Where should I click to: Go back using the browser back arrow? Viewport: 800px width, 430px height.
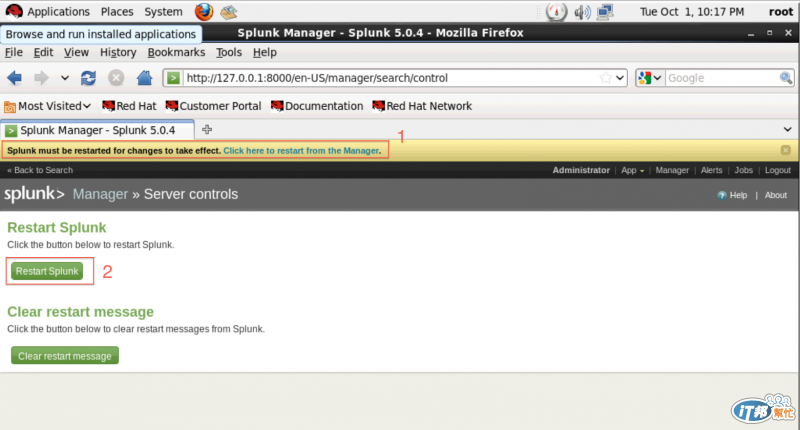tap(14, 78)
